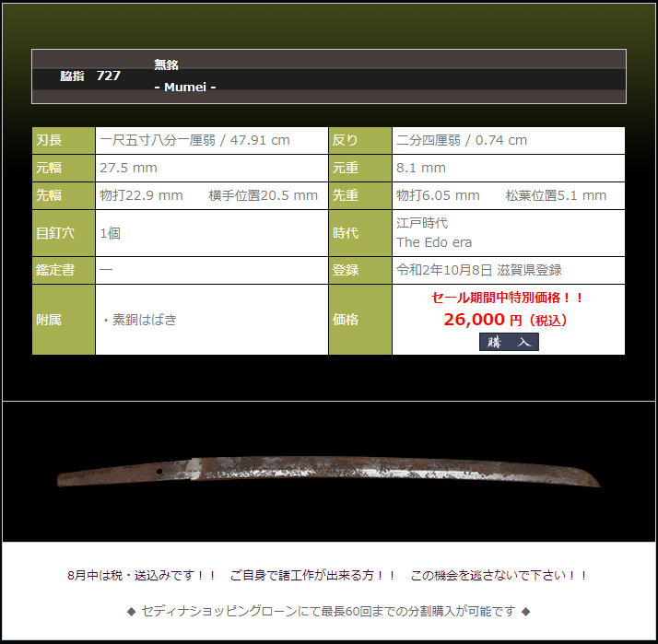Viewport: 658px width, 644px height.
Task: Click the '- Mumei -' subtitle
Action: coord(184,87)
